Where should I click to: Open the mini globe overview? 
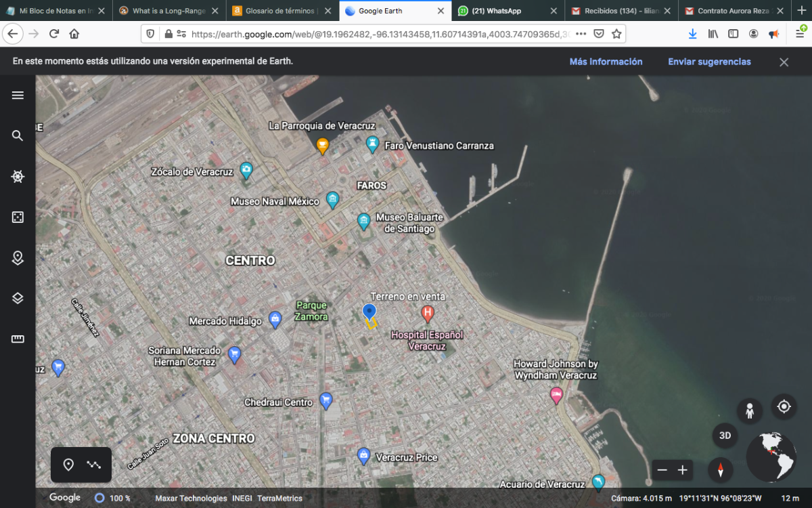771,457
